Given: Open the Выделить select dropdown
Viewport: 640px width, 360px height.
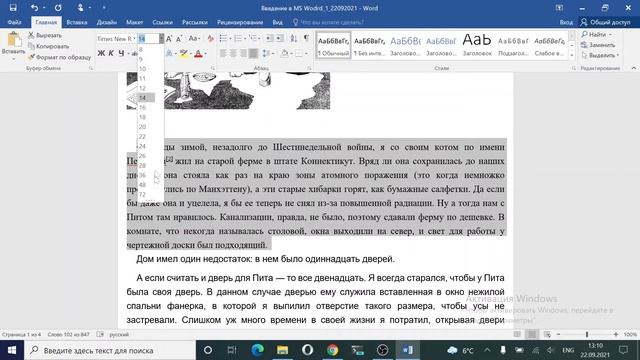Looking at the screenshot, I should (x=600, y=55).
